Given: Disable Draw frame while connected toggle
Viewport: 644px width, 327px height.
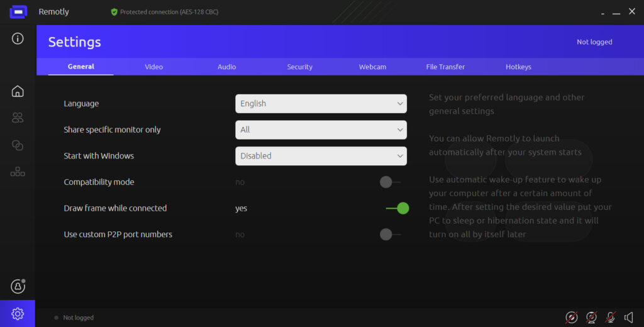Looking at the screenshot, I should pyautogui.click(x=397, y=208).
